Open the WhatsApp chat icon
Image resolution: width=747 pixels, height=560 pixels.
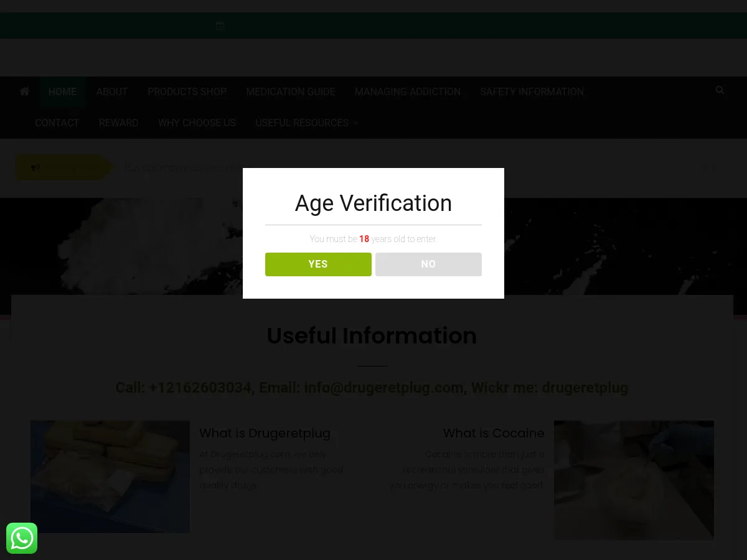[22, 538]
